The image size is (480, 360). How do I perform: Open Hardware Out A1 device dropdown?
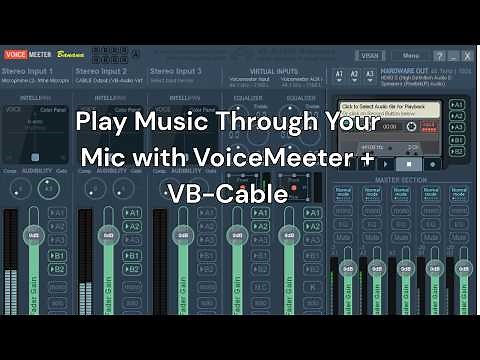pyautogui.click(x=339, y=76)
